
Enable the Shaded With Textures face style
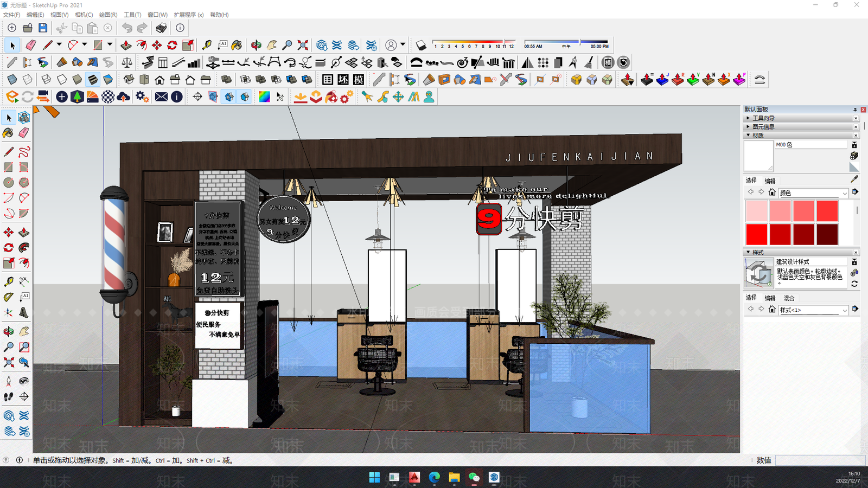(93, 80)
